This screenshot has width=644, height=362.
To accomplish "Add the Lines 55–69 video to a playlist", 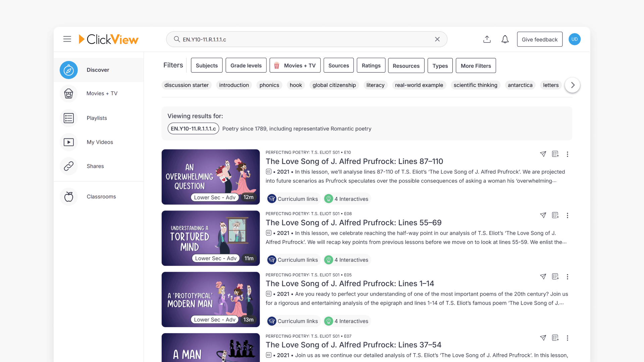I will click(x=555, y=216).
